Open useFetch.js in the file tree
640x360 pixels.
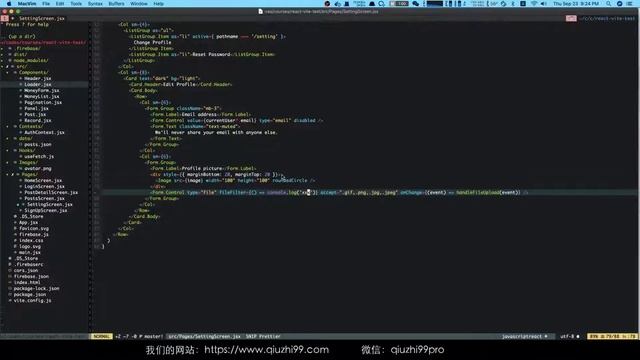click(x=39, y=156)
